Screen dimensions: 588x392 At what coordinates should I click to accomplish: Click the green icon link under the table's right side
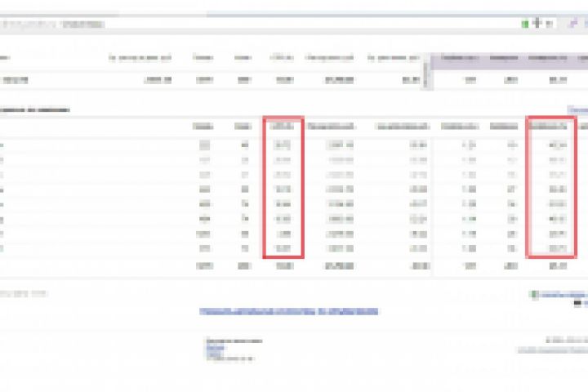535,295
